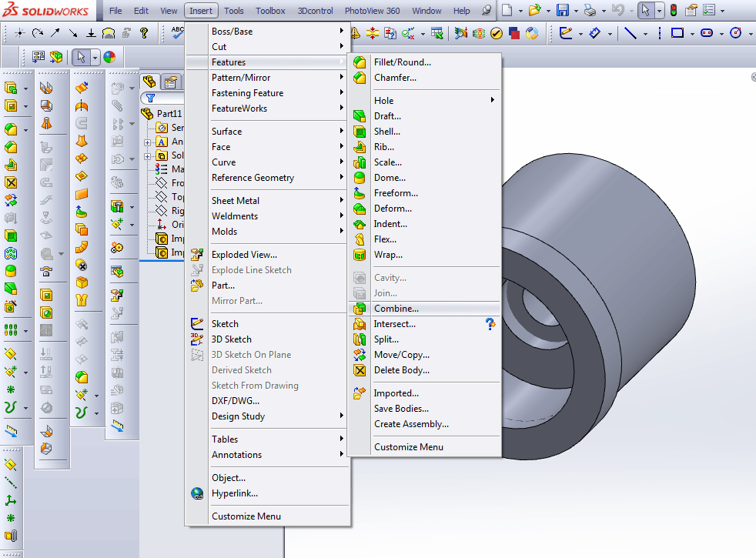The height and width of the screenshot is (558, 756).
Task: Click the Rectangle sketch tool
Action: (x=677, y=33)
